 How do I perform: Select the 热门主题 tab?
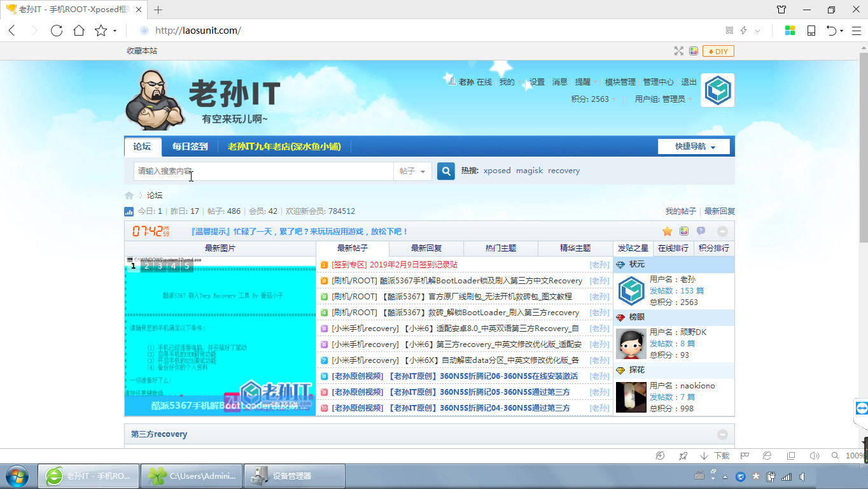(501, 248)
